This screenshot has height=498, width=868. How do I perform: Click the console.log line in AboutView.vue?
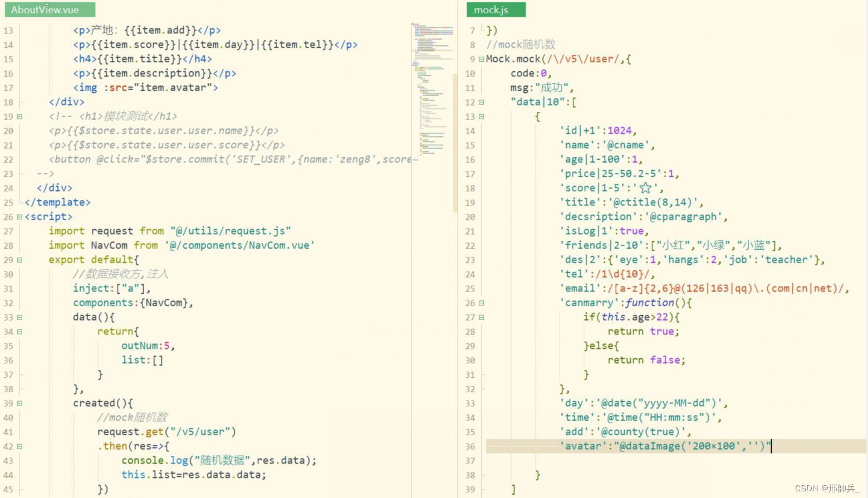pyautogui.click(x=219, y=461)
